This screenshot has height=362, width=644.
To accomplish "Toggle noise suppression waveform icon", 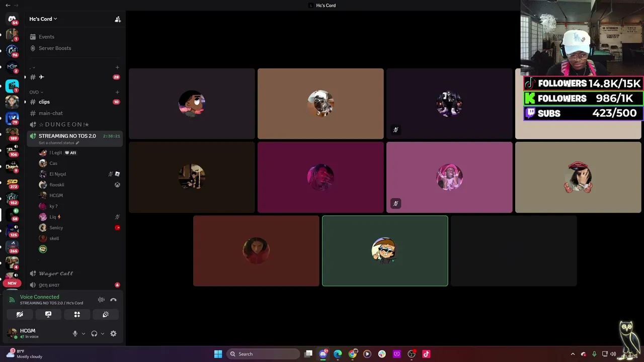I will [x=101, y=300].
